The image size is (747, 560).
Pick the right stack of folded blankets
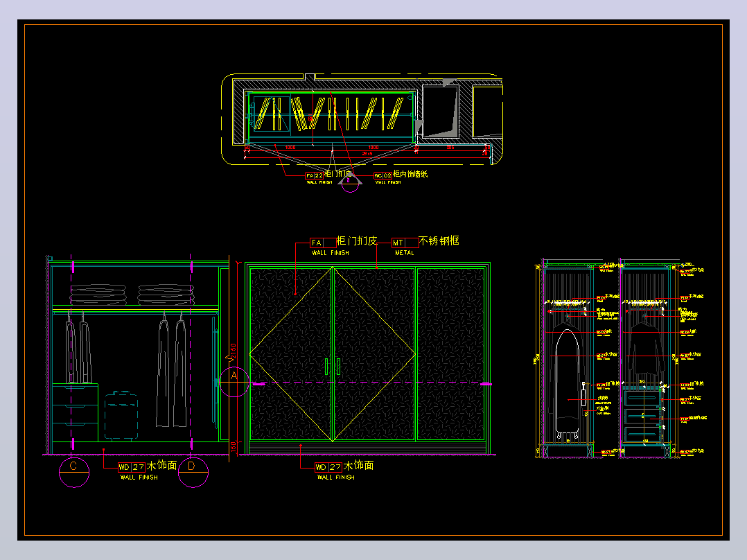[x=166, y=295]
